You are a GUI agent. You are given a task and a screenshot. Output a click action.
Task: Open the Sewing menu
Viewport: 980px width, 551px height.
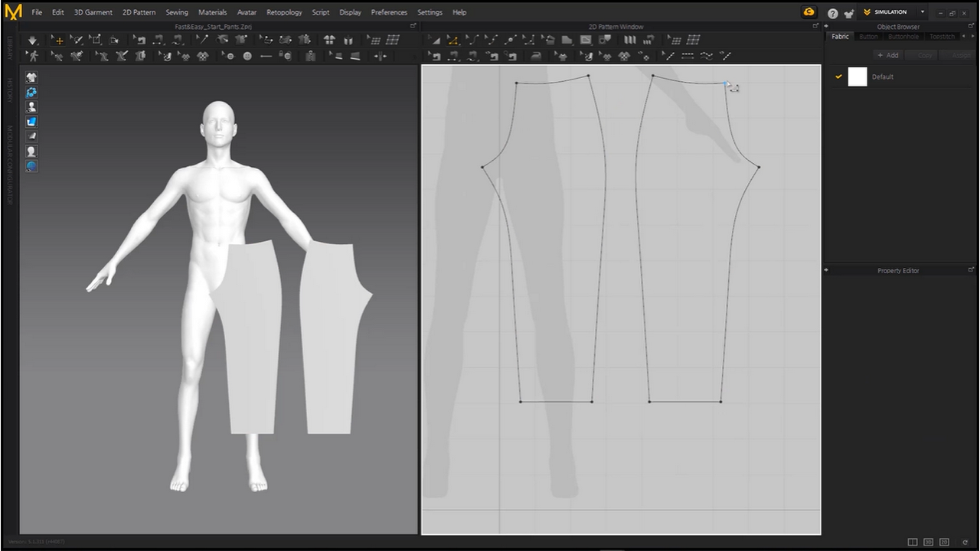[x=177, y=12]
